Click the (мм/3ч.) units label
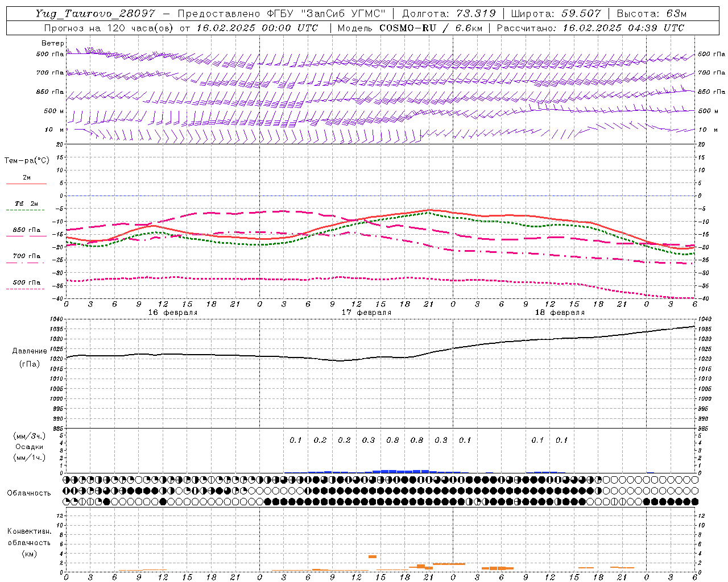Screen dimensions: 728x582 [30, 436]
